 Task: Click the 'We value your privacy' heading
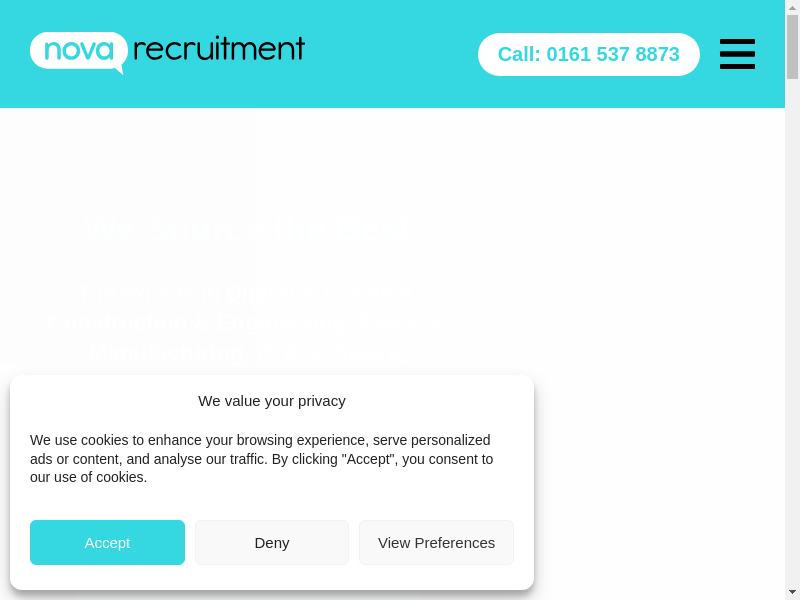[272, 401]
